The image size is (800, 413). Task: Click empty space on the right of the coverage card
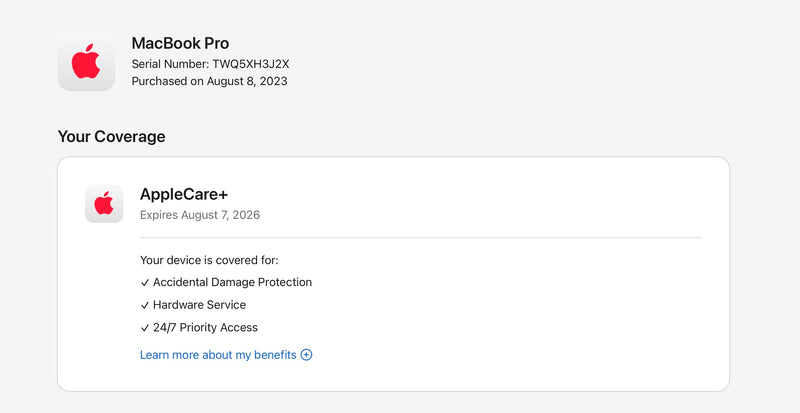[600, 310]
